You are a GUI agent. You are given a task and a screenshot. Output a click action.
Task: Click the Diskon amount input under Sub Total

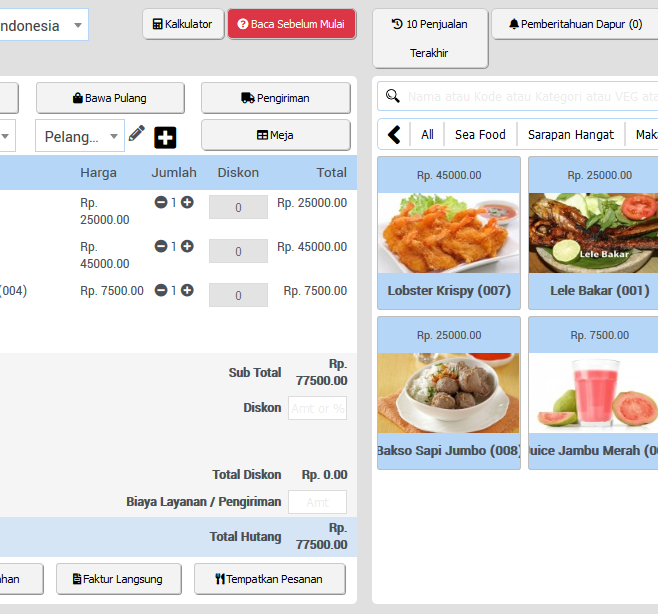click(317, 408)
